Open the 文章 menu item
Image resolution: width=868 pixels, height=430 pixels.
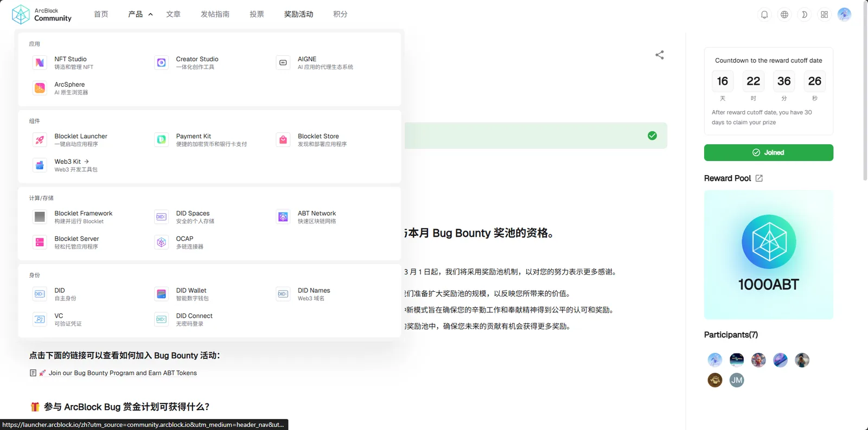click(174, 14)
